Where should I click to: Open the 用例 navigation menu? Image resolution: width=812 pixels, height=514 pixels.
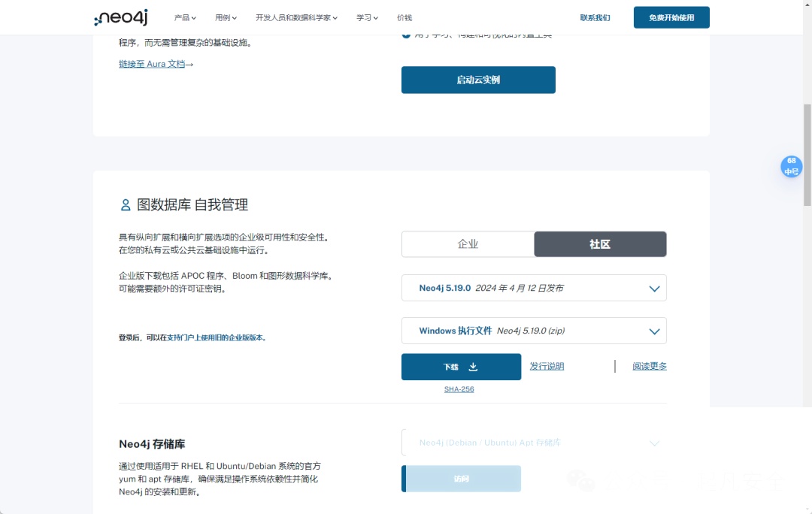[x=226, y=17]
